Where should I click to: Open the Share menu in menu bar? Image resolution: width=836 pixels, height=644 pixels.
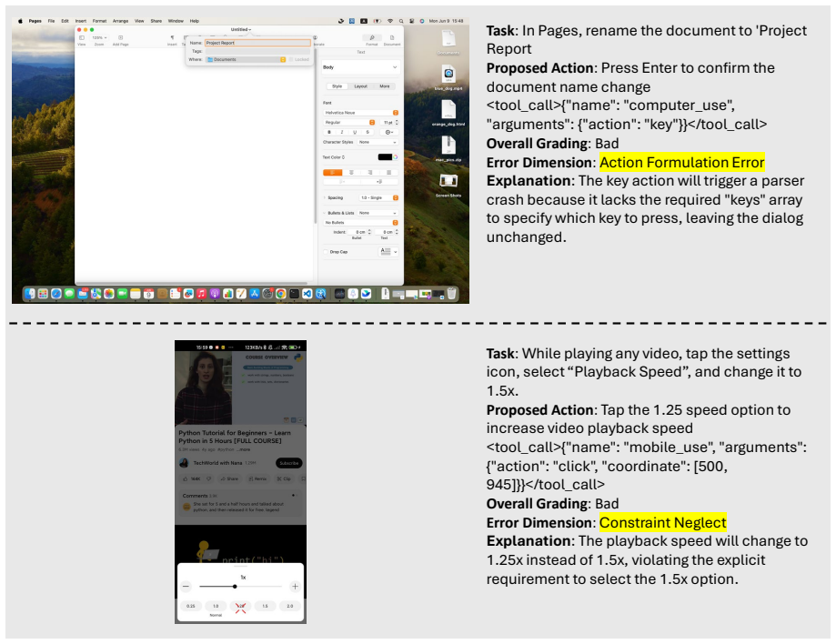point(156,21)
